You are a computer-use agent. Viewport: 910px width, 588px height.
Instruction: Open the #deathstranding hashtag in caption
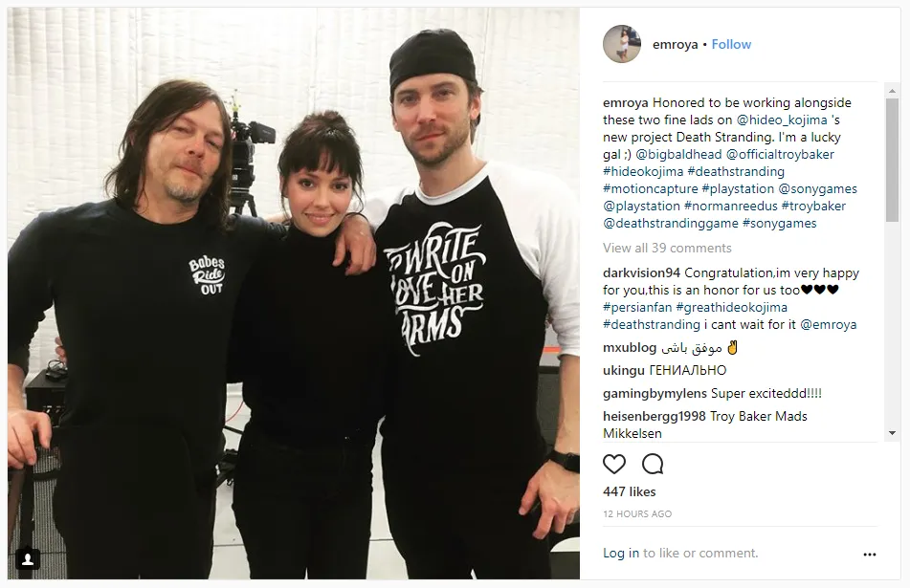[x=735, y=172]
